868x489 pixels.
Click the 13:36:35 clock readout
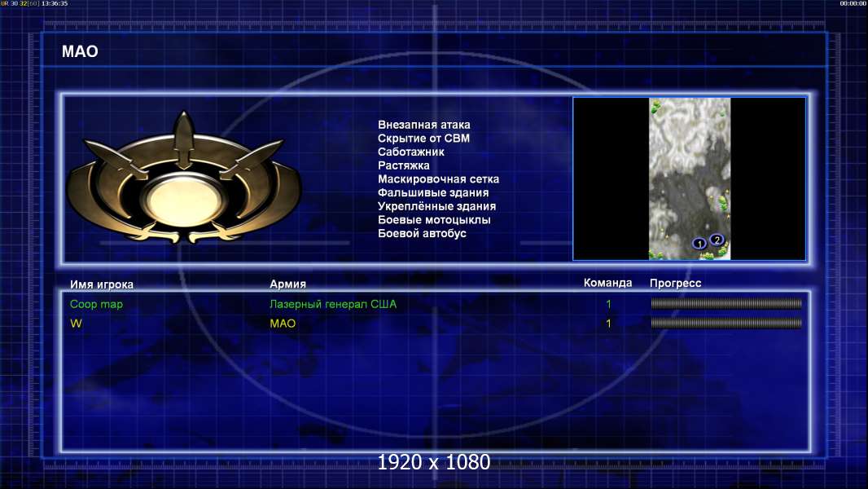pyautogui.click(x=55, y=3)
